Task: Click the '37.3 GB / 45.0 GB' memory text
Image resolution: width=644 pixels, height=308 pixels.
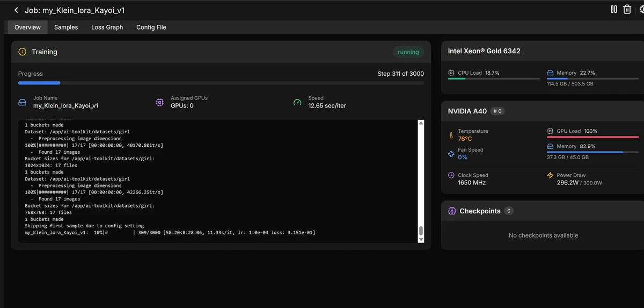Action: point(568,157)
